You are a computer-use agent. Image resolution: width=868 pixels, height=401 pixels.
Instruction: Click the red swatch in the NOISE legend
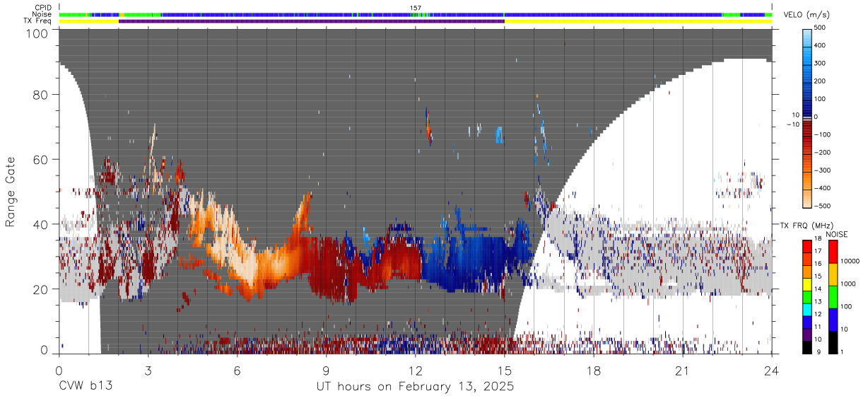833,250
